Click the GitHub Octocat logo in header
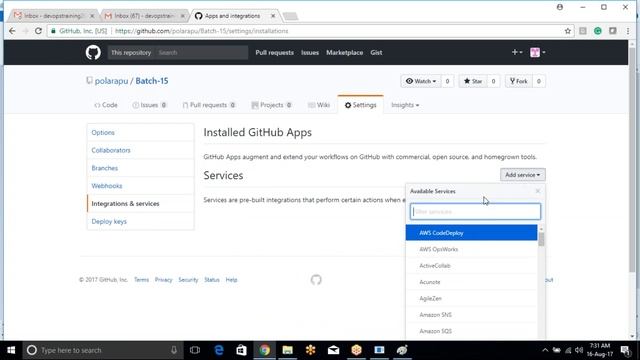 tap(93, 52)
